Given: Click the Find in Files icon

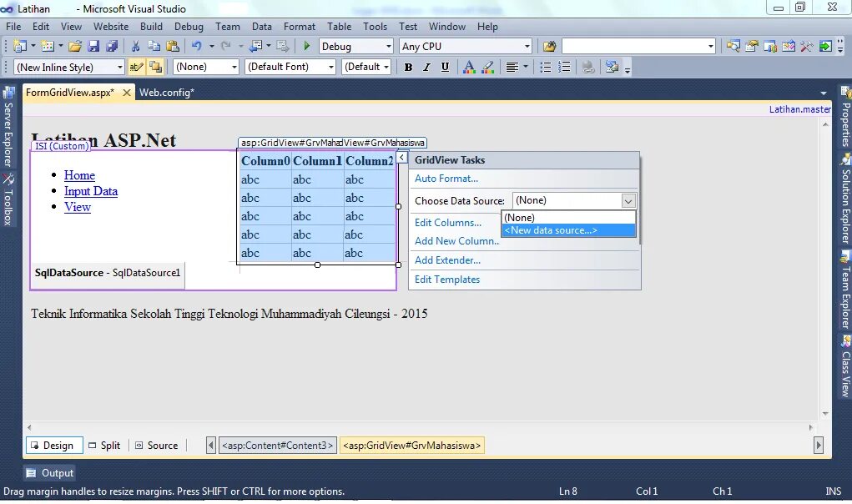Looking at the screenshot, I should (549, 47).
